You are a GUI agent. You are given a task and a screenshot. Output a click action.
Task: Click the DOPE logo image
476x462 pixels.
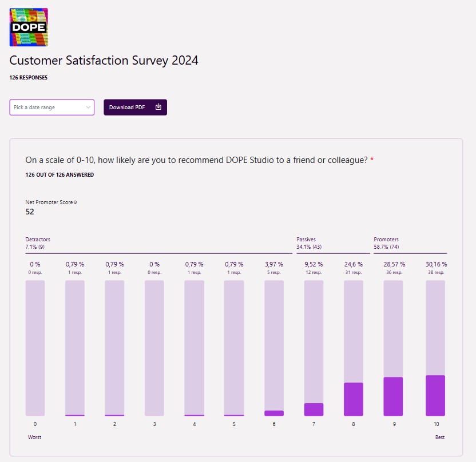tap(29, 27)
